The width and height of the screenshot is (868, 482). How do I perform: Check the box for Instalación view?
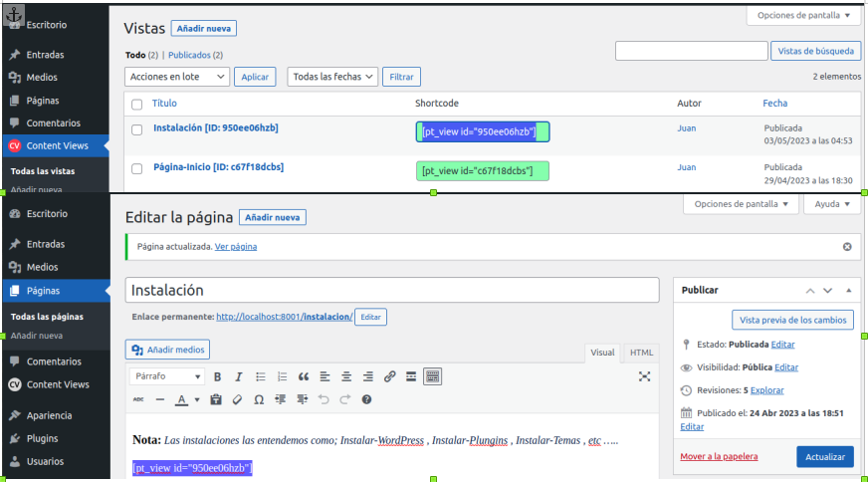point(136,128)
